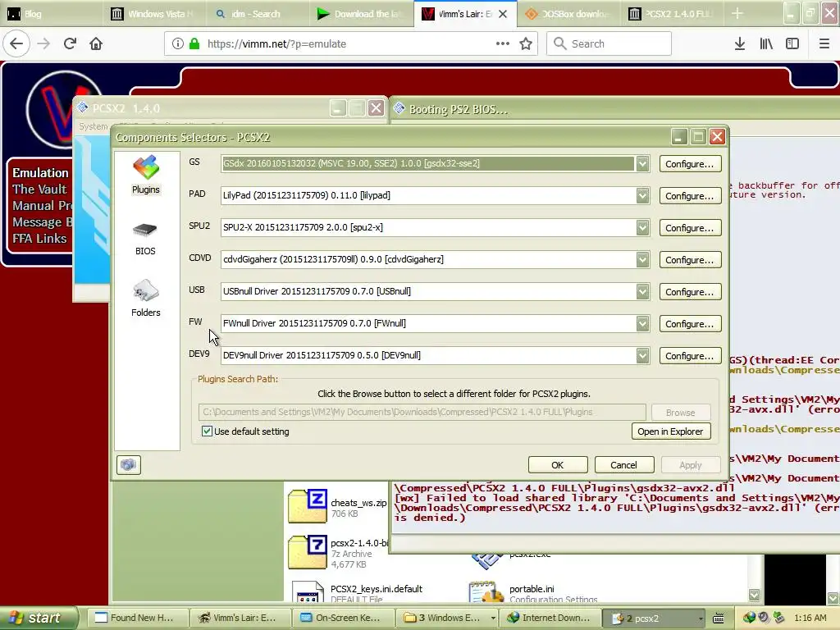This screenshot has width=840, height=630.
Task: Switch to idm - Search tab
Action: coord(257,13)
